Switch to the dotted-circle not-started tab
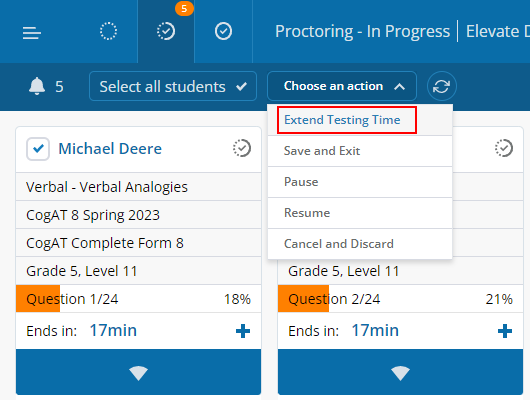 pyautogui.click(x=109, y=31)
